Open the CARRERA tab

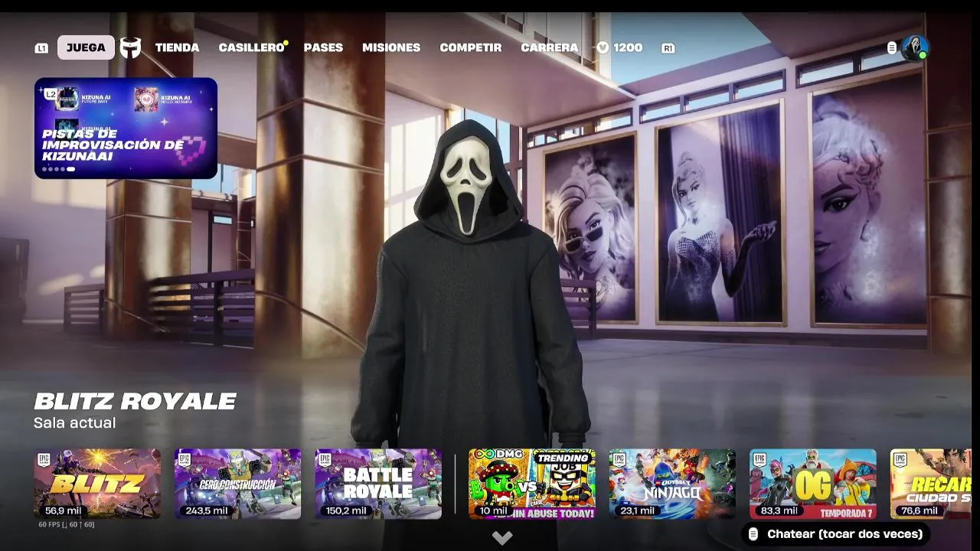click(550, 47)
